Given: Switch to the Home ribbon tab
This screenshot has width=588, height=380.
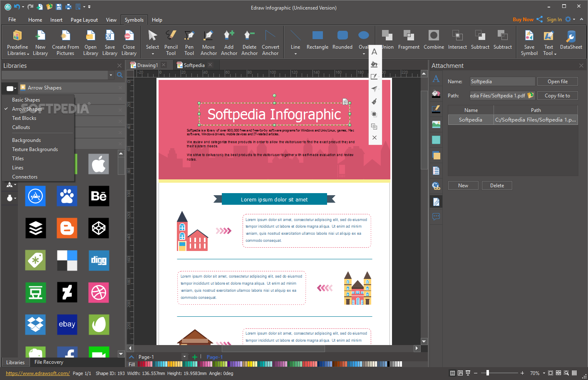Looking at the screenshot, I should pyautogui.click(x=35, y=20).
